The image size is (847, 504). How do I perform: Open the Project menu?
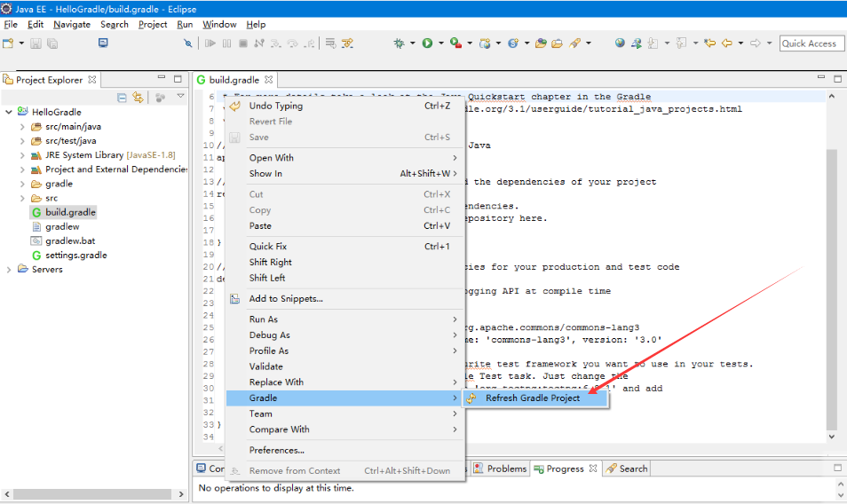(x=153, y=24)
